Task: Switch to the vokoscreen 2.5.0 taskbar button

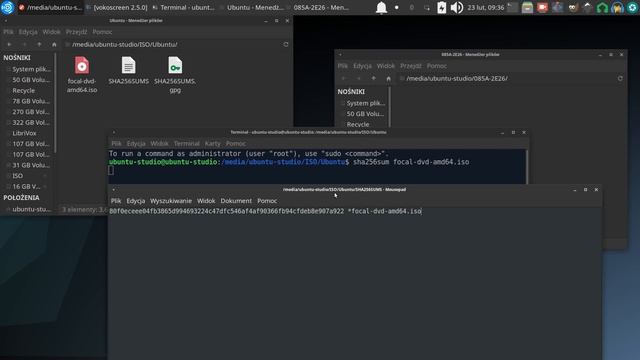Action: [117, 7]
